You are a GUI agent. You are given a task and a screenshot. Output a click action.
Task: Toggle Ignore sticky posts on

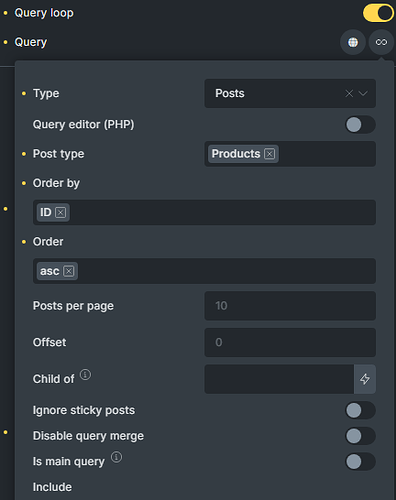click(360, 410)
